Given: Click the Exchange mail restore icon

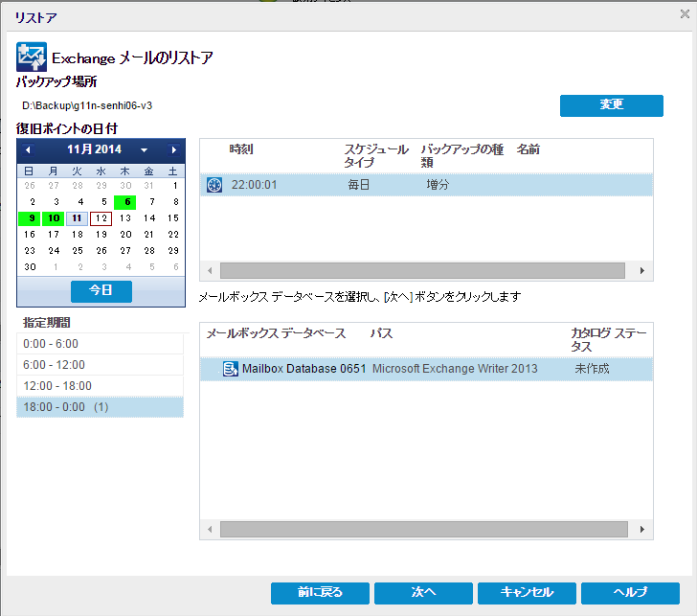Looking at the screenshot, I should click(x=32, y=57).
